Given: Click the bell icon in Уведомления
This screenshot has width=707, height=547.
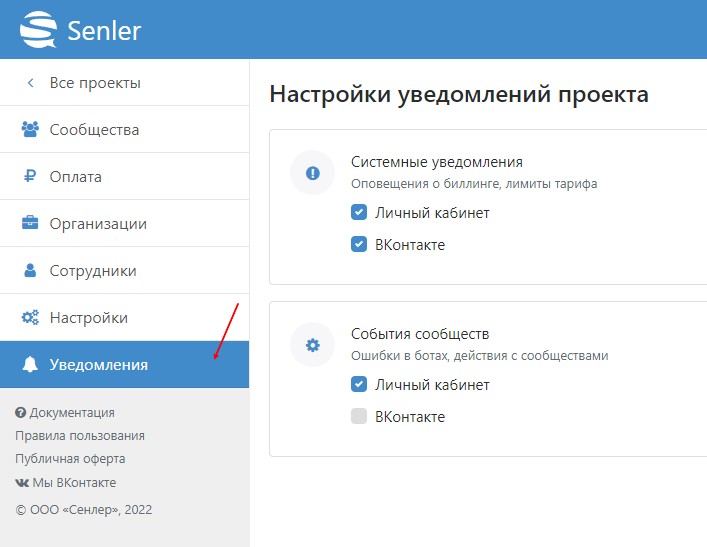Looking at the screenshot, I should point(30,365).
